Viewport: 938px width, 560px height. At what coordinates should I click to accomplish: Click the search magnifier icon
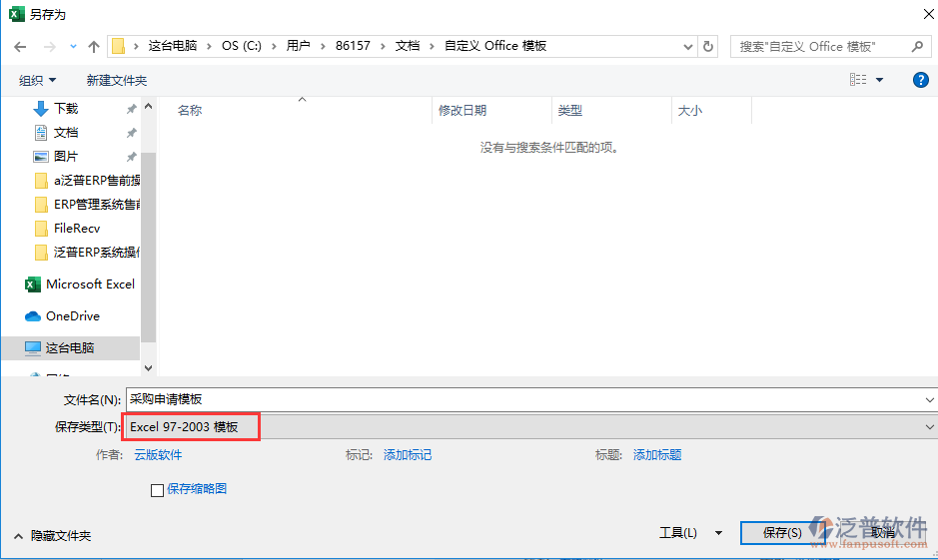tap(917, 46)
